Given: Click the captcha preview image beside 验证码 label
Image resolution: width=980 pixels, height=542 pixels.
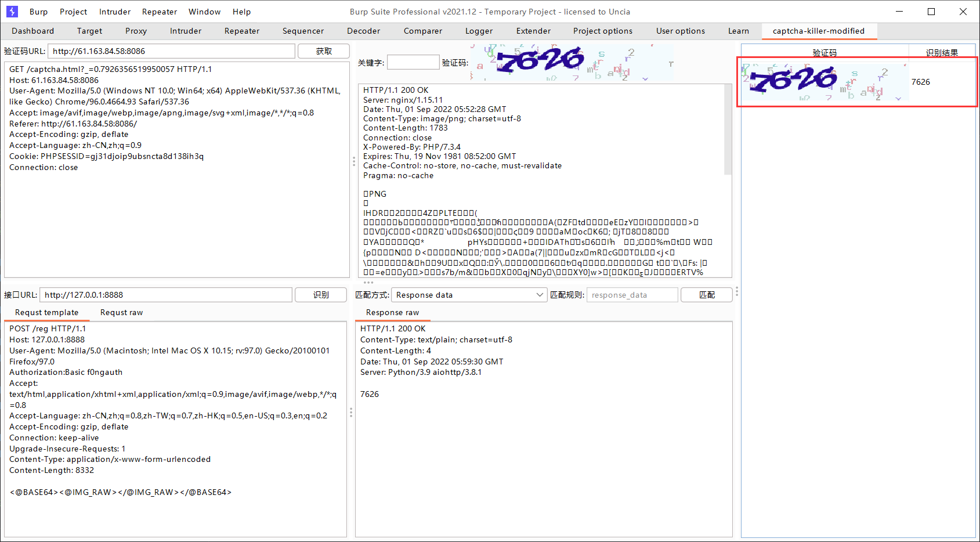Looking at the screenshot, I should point(572,62).
